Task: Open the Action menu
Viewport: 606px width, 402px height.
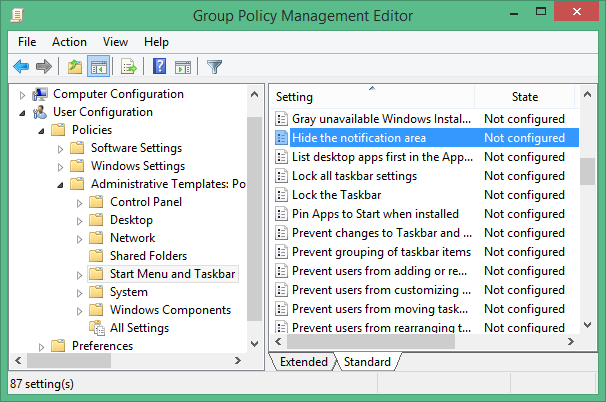Action: pyautogui.click(x=69, y=42)
